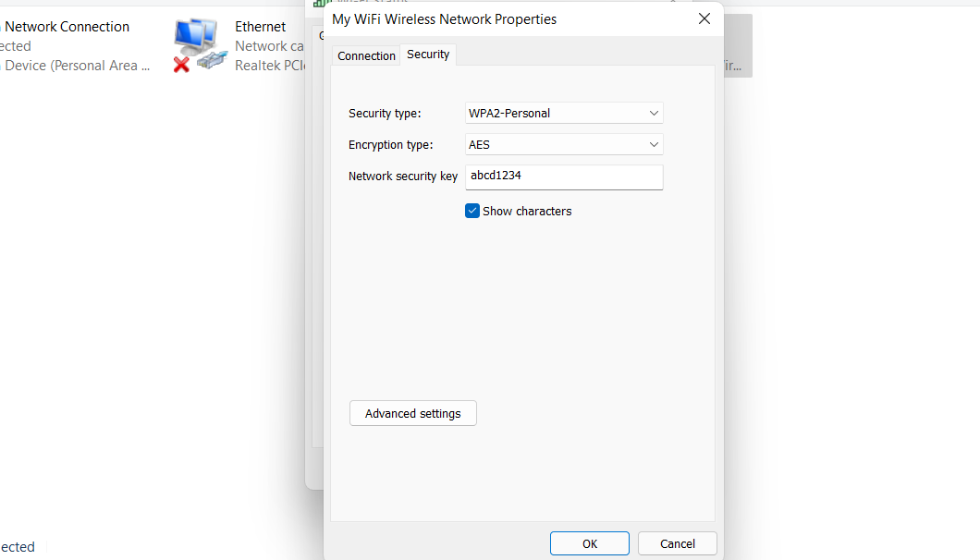Click OK to save the wireless properties
This screenshot has width=980, height=560.
click(589, 543)
